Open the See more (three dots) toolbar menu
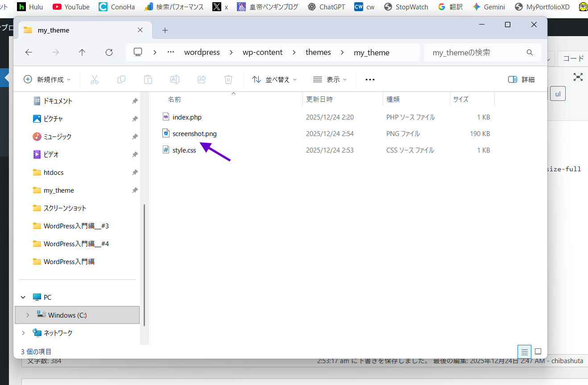 (x=370, y=79)
